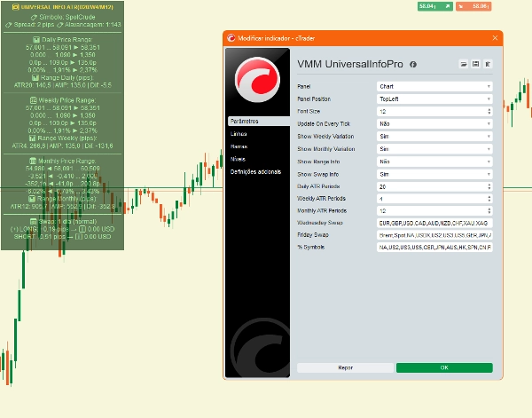Screen dimensions: 532x418
Task: Click the load parameters folder icon
Action: (x=464, y=64)
